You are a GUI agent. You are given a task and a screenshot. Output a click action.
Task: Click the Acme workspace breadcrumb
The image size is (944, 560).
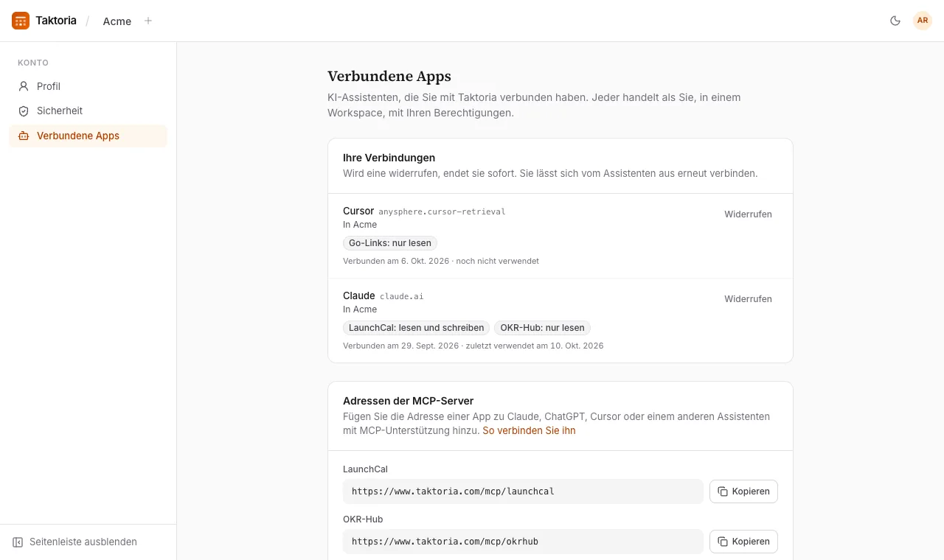117,21
